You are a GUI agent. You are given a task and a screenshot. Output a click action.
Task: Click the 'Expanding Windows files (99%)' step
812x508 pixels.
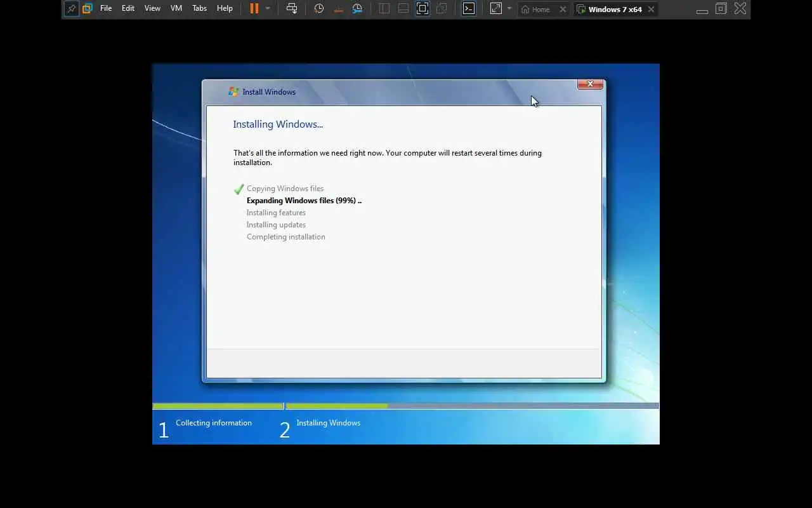coord(304,201)
